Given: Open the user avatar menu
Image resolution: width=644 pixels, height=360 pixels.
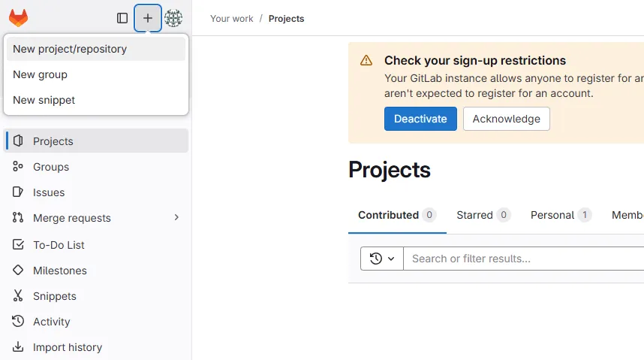Looking at the screenshot, I should click(173, 18).
